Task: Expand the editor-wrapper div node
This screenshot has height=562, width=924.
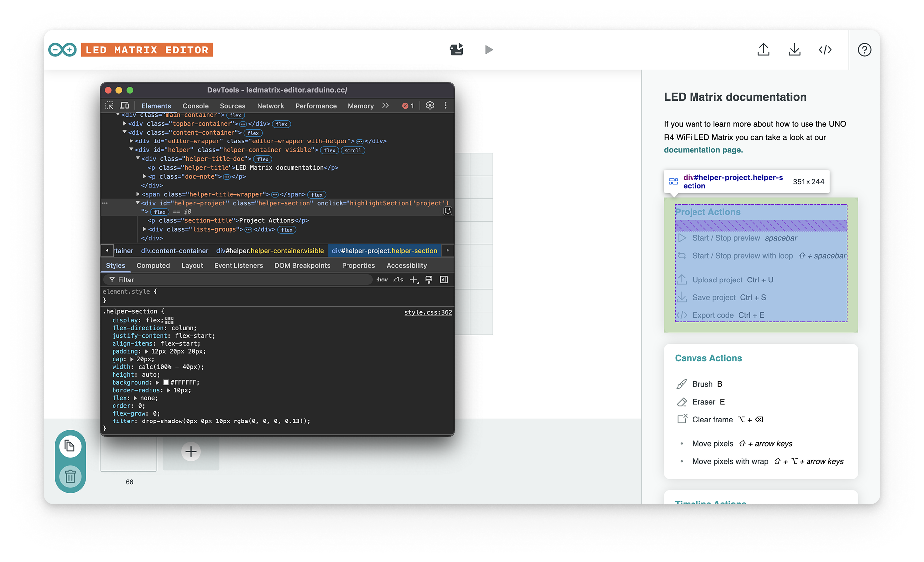Action: 131,141
